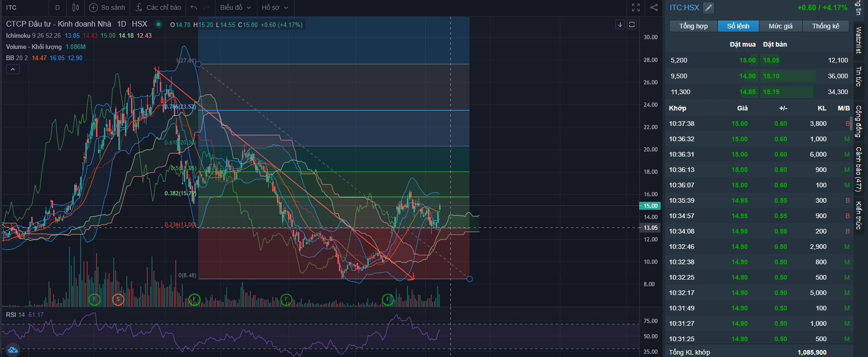
Task: Click the pencil edit icon beside ITC:HSX
Action: pyautogui.click(x=708, y=7)
